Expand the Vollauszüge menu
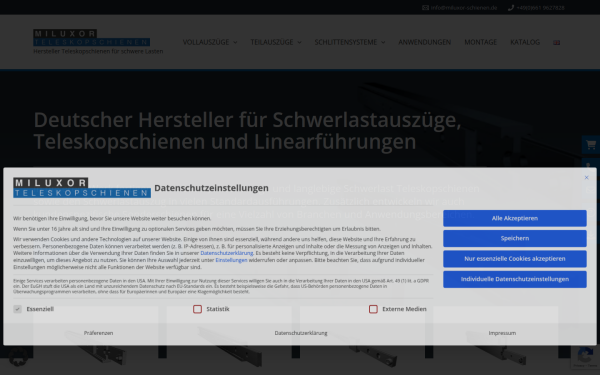 [210, 42]
